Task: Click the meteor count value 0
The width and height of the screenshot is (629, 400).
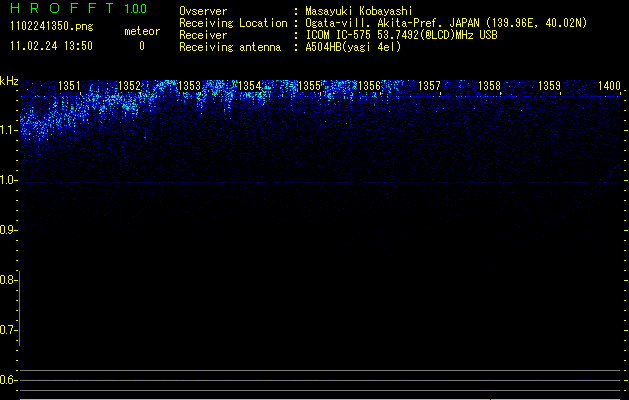Action: tap(142, 46)
